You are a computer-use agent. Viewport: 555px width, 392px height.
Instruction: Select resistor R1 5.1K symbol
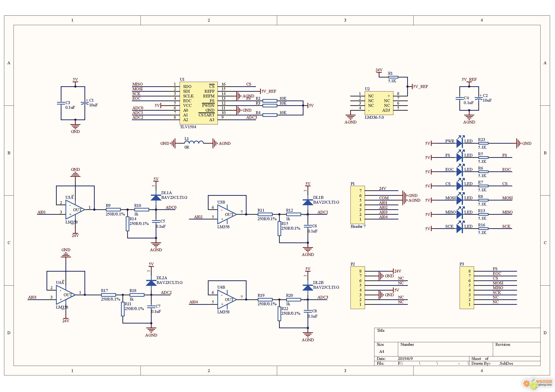click(x=393, y=77)
